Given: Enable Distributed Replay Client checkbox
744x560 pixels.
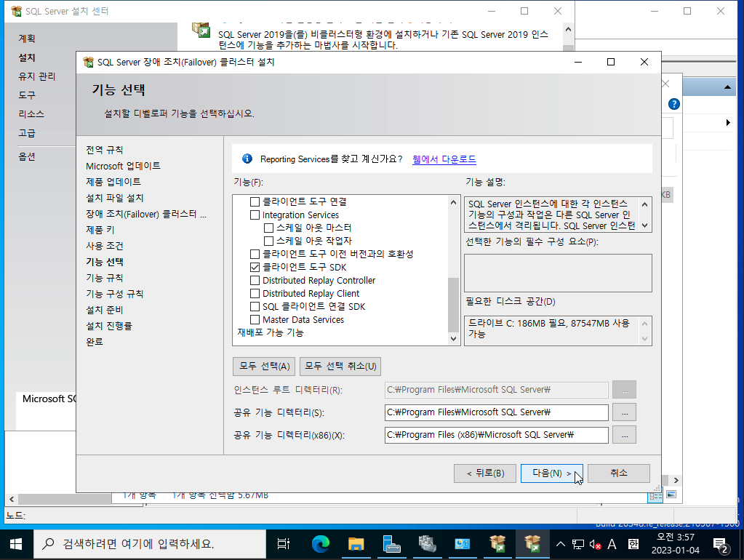Looking at the screenshot, I should [255, 293].
